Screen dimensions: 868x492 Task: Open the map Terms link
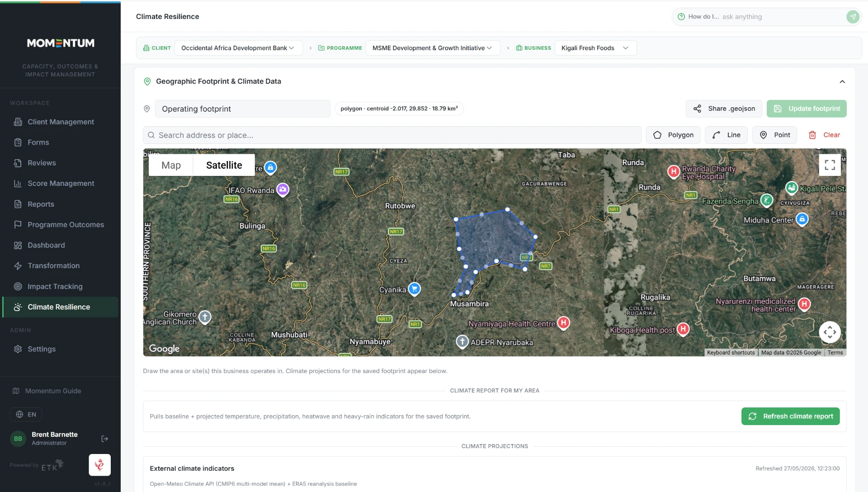click(835, 353)
